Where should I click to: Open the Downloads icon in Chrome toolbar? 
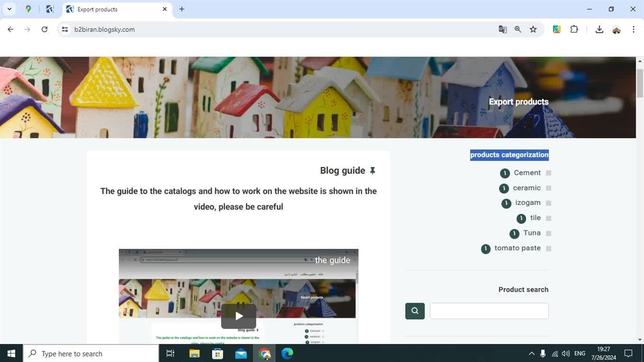[x=599, y=30]
